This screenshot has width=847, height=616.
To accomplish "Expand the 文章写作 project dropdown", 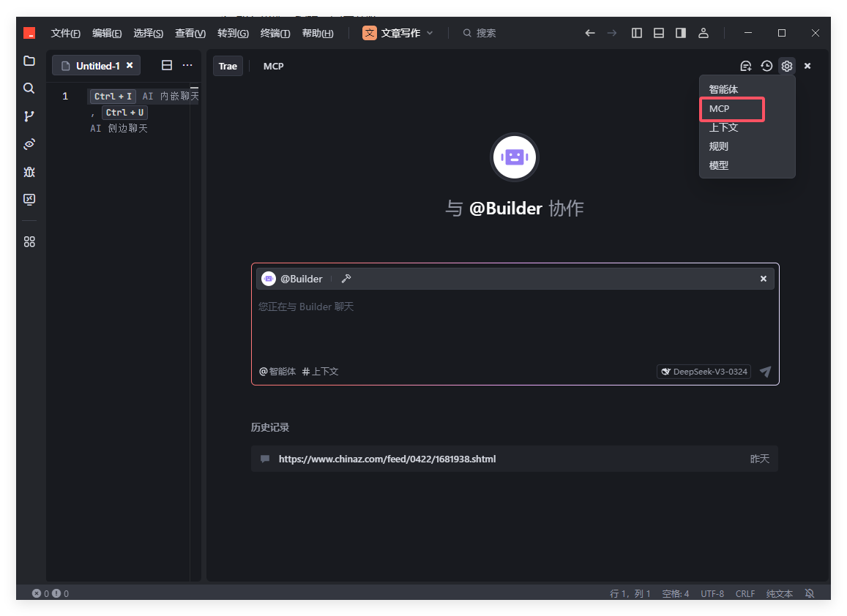I will coord(398,33).
